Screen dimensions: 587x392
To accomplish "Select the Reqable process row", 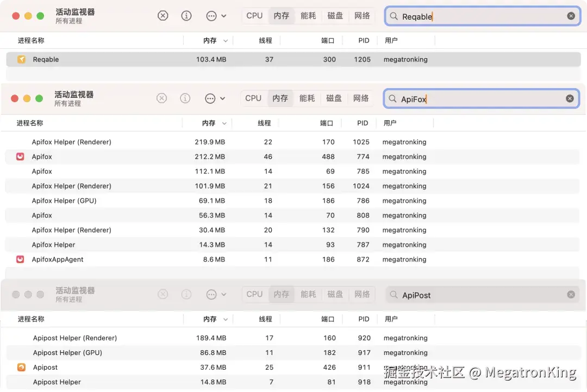I will pyautogui.click(x=293, y=59).
